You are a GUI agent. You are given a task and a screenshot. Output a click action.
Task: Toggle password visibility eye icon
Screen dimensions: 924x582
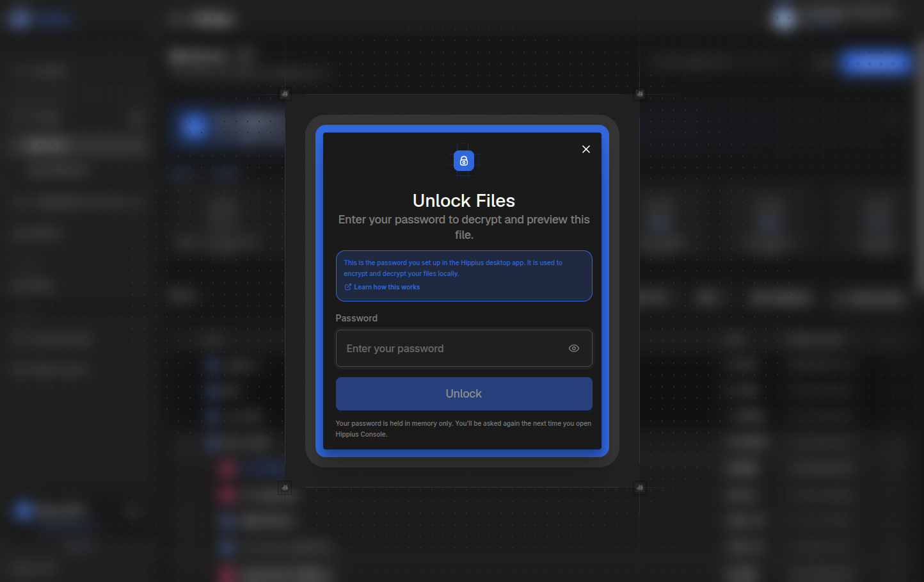574,348
